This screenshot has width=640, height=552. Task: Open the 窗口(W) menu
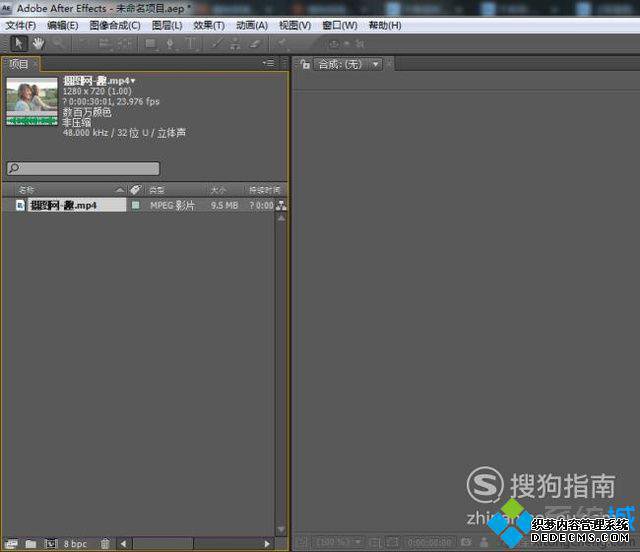pyautogui.click(x=340, y=25)
